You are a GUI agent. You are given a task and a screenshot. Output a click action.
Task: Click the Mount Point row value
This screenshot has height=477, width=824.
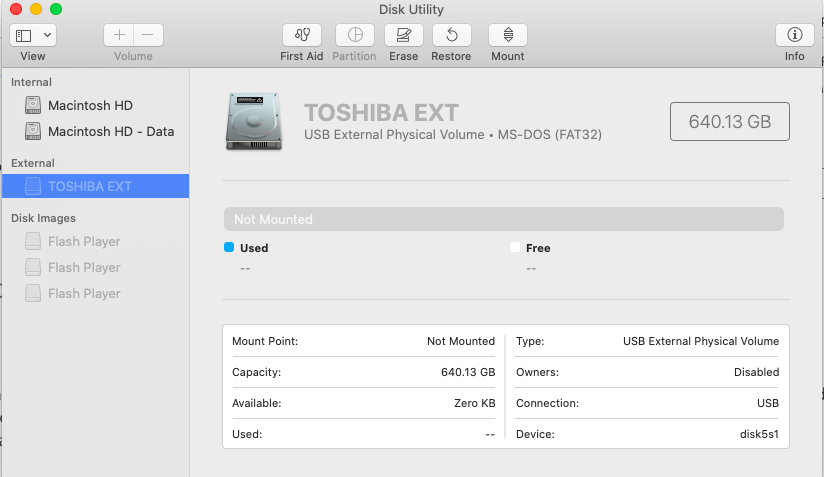pyautogui.click(x=461, y=341)
